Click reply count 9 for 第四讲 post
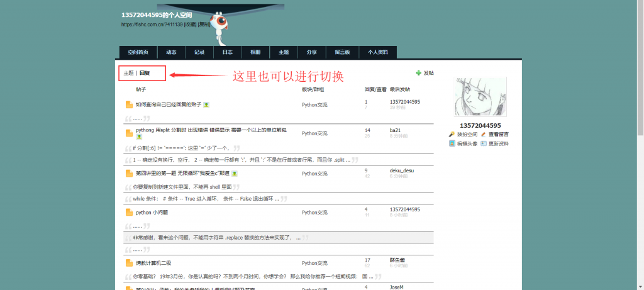The height and width of the screenshot is (290, 644). 366,170
